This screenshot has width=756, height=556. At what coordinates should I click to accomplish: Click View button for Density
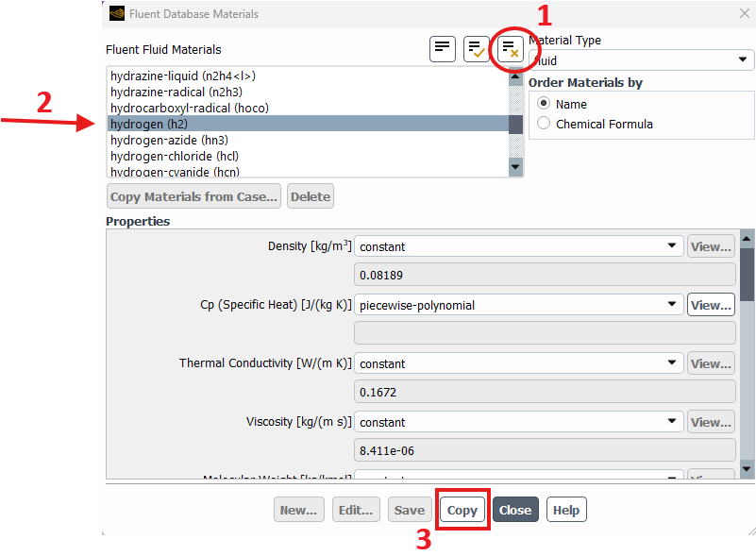711,246
